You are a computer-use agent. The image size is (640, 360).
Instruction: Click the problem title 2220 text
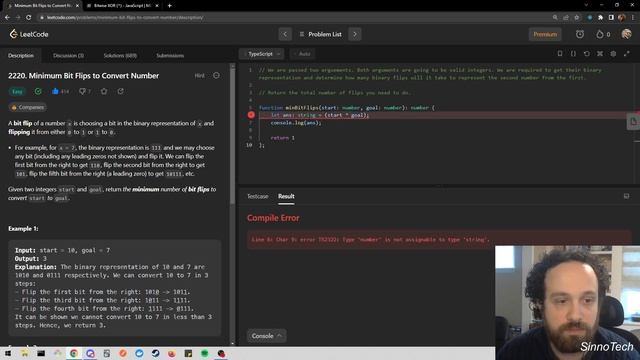click(83, 76)
